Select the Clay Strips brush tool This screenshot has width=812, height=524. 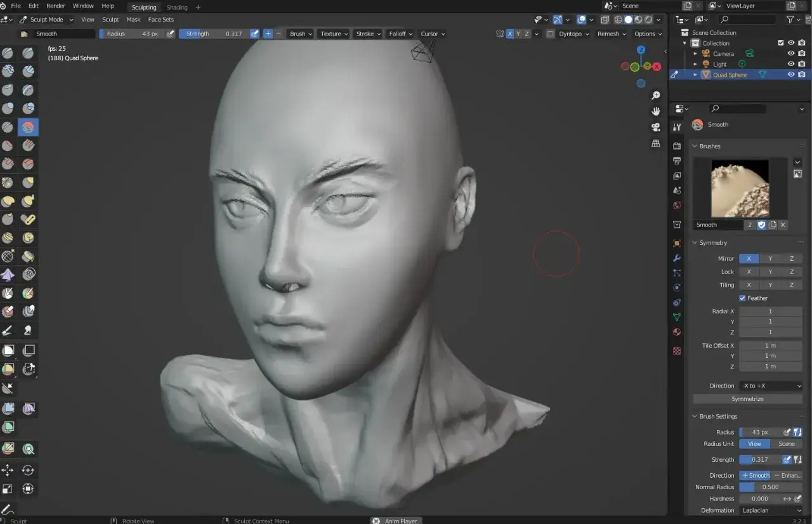point(29,72)
